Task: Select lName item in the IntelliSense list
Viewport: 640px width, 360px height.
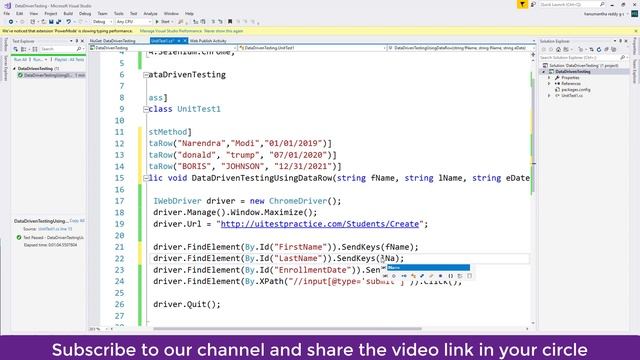Action: pos(428,268)
